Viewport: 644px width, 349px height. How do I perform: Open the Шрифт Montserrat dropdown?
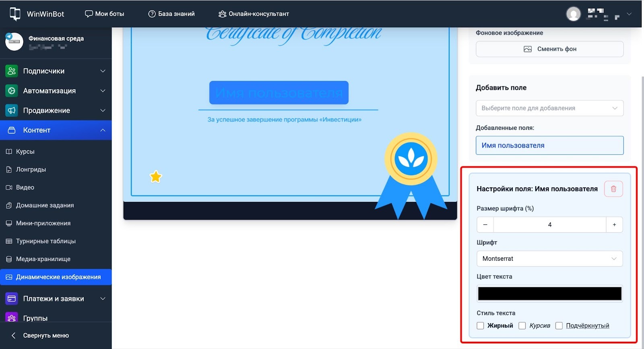(x=549, y=259)
